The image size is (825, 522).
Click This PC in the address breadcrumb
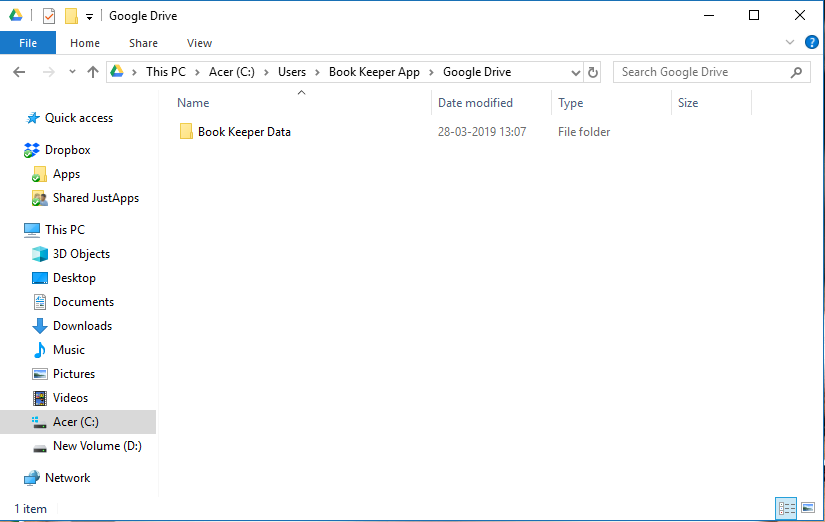pyautogui.click(x=166, y=72)
